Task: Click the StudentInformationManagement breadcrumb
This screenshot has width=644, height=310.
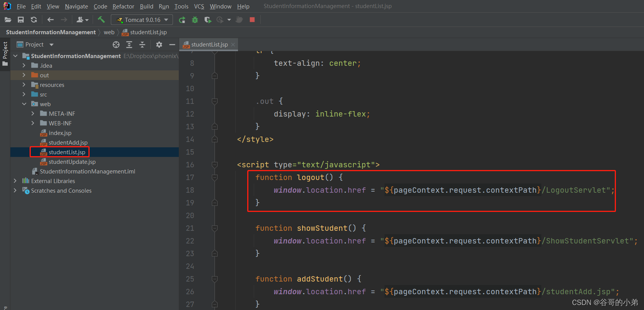Action: point(51,32)
